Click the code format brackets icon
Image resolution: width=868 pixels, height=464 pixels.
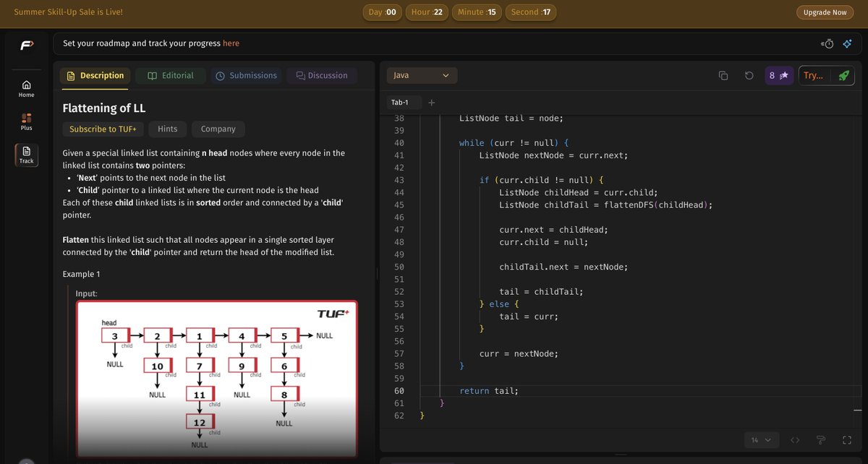(x=795, y=439)
